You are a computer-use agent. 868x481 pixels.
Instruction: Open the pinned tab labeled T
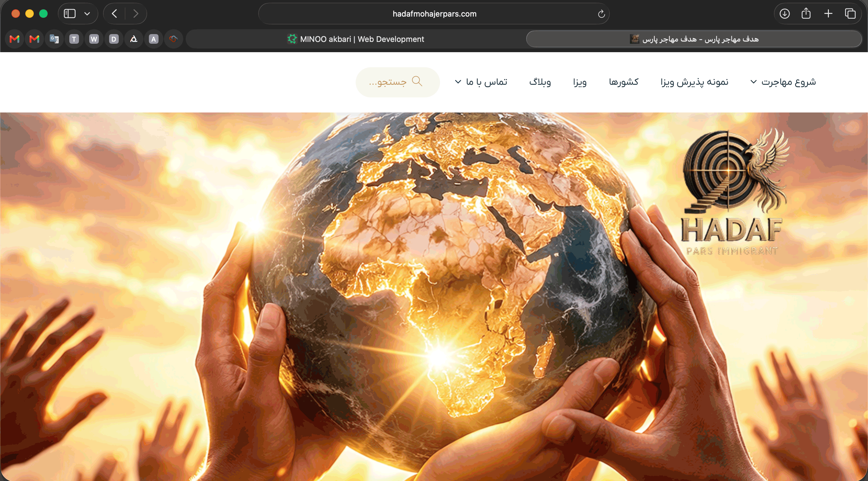click(74, 39)
